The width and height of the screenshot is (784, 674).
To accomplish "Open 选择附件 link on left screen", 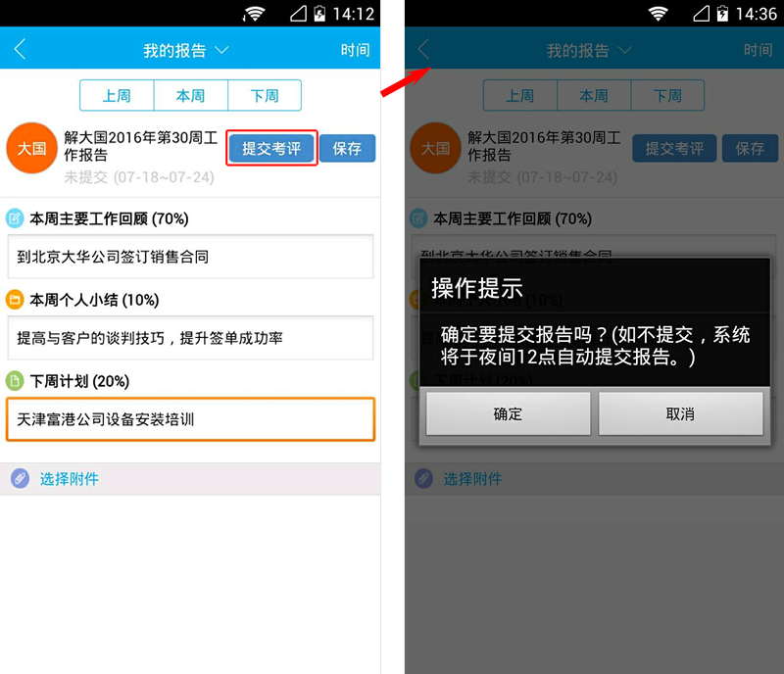I will click(x=69, y=479).
